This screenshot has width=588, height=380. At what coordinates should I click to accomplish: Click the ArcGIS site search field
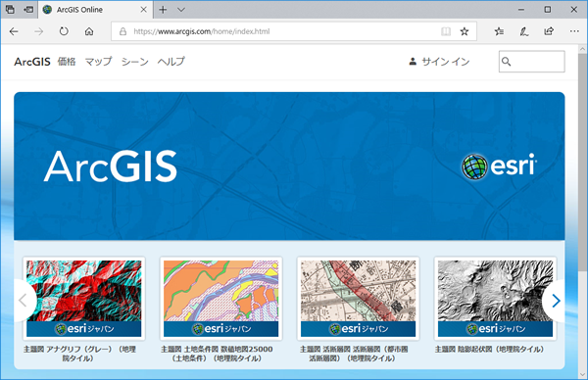[x=531, y=62]
